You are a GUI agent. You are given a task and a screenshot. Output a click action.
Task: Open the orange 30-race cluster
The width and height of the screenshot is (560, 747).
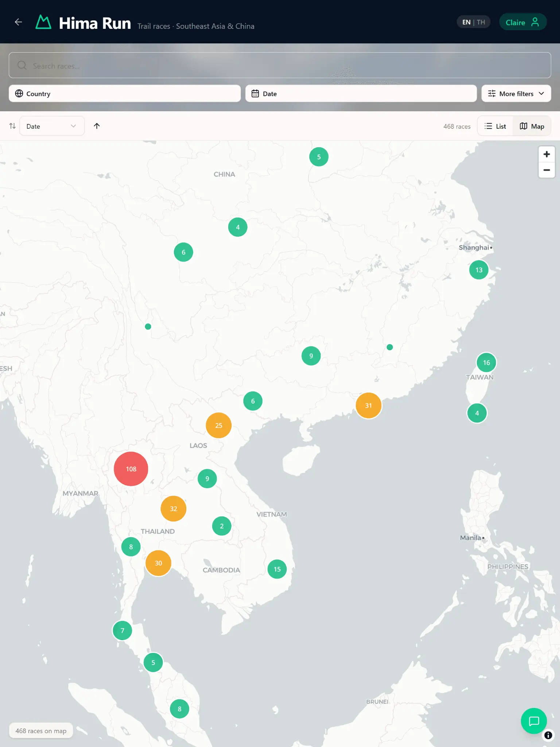click(x=158, y=563)
